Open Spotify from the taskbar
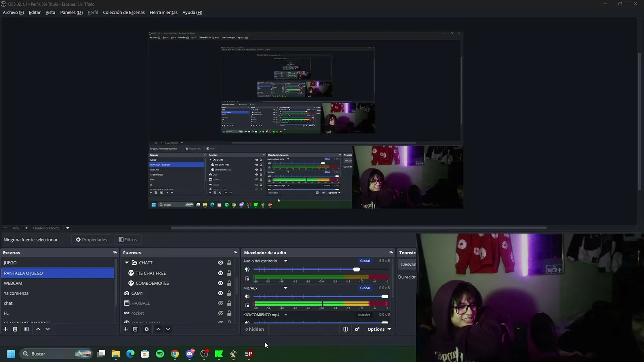The image size is (644, 362). [160, 354]
